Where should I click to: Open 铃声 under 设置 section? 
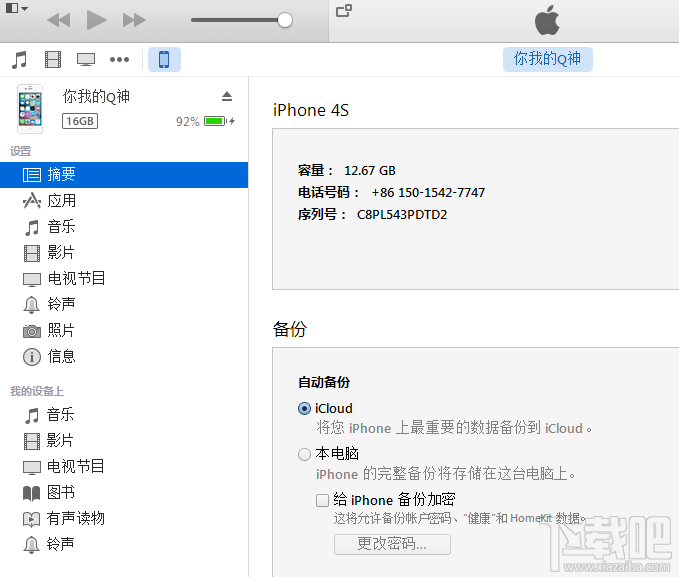pyautogui.click(x=124, y=305)
